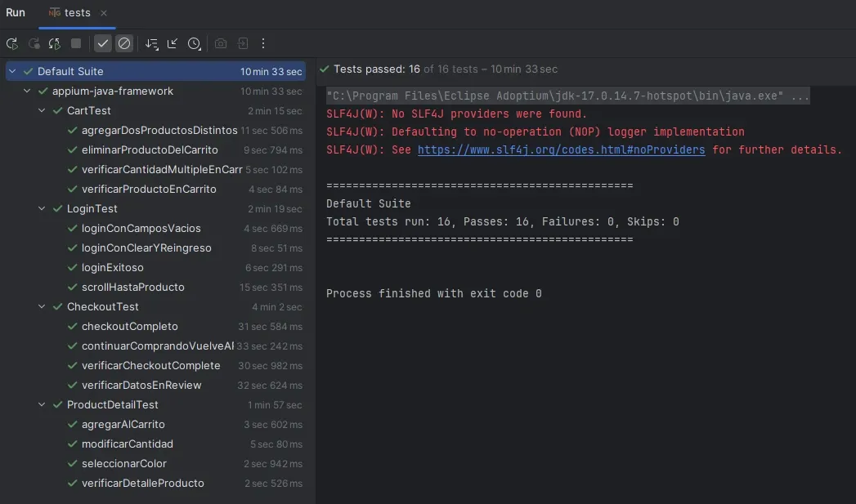The height and width of the screenshot is (504, 856).
Task: Switch to the Run panel label
Action: [x=16, y=12]
